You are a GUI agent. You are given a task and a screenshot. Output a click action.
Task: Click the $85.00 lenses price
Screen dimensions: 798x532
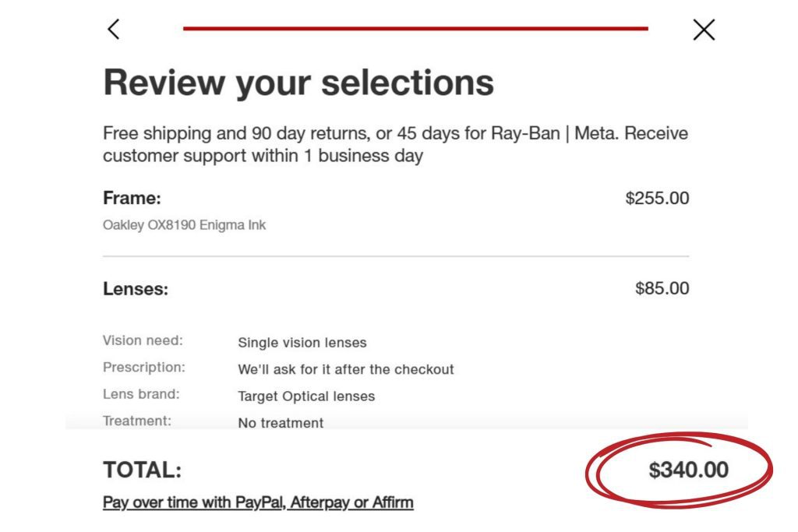(x=662, y=288)
